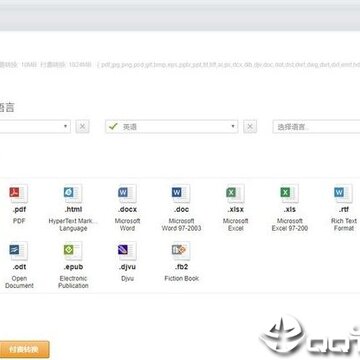Viewport: 360px width, 360px height.
Task: Open the first language dropdown arrow
Action: (65, 127)
